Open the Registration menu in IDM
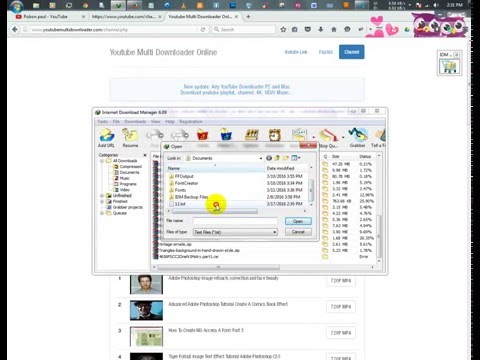 pyautogui.click(x=191, y=122)
